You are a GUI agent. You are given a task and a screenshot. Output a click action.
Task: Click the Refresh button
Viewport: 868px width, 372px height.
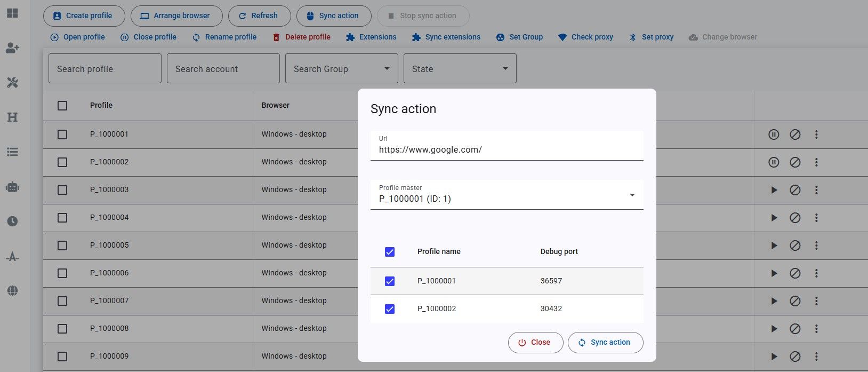pyautogui.click(x=260, y=16)
